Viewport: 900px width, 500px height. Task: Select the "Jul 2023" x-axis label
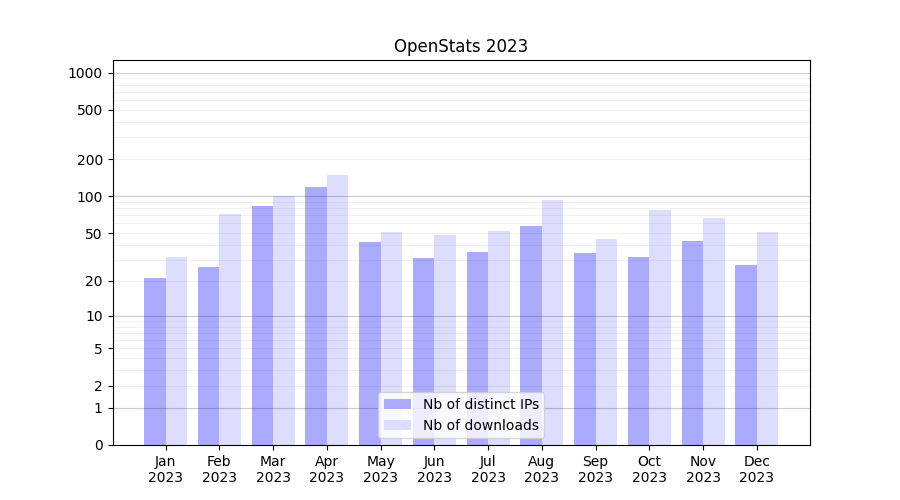pos(488,469)
